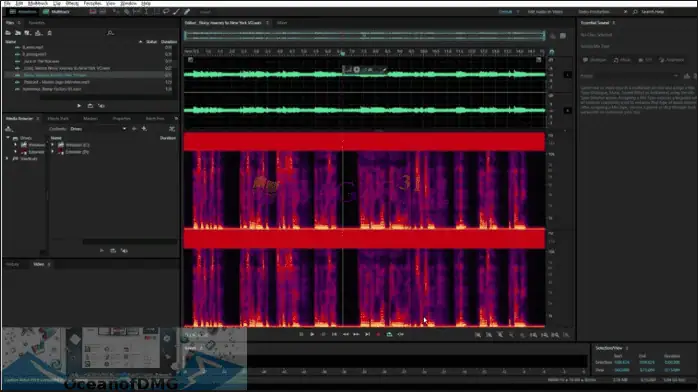
Task: Select the Time Selection tool
Action: point(146,12)
